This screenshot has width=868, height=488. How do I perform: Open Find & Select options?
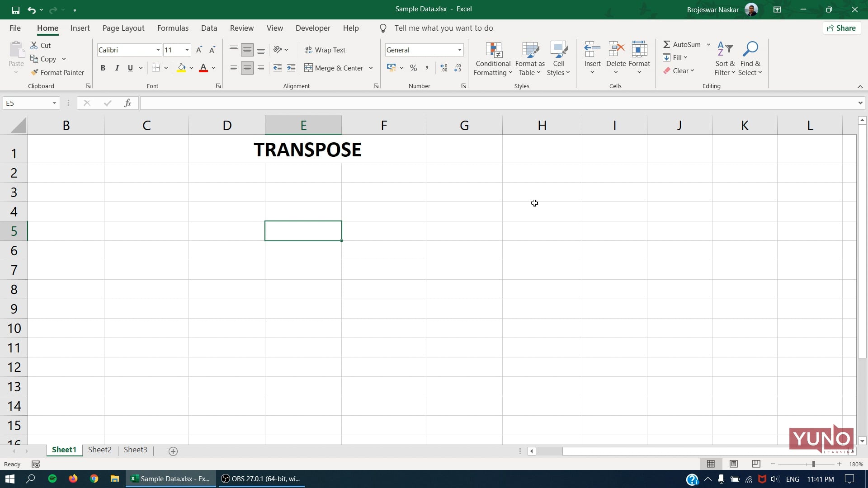(x=750, y=59)
